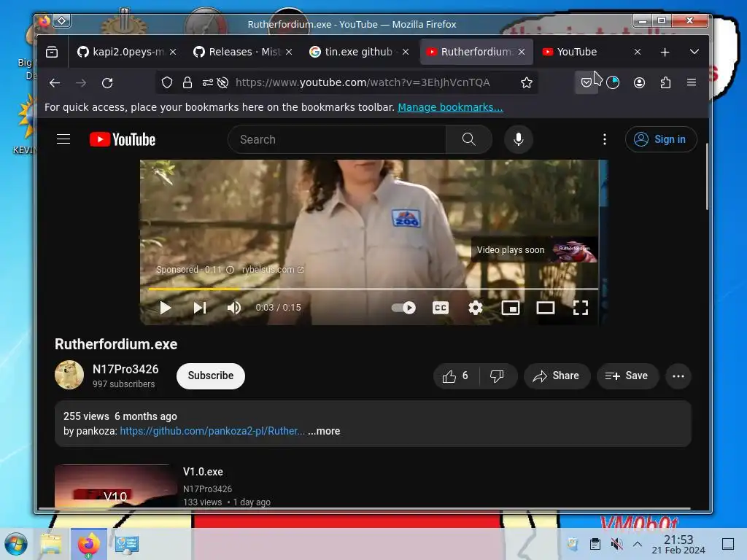Open N17Pro3426 channel name link
The width and height of the screenshot is (747, 560).
pyautogui.click(x=125, y=369)
